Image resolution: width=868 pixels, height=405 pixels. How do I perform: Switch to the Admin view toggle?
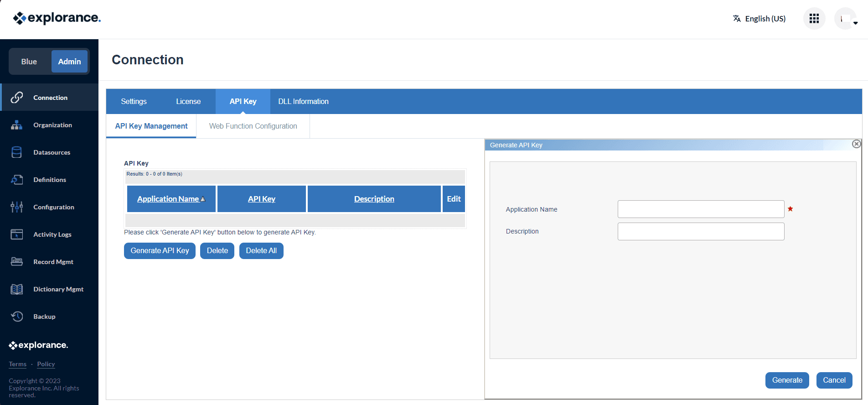click(69, 62)
